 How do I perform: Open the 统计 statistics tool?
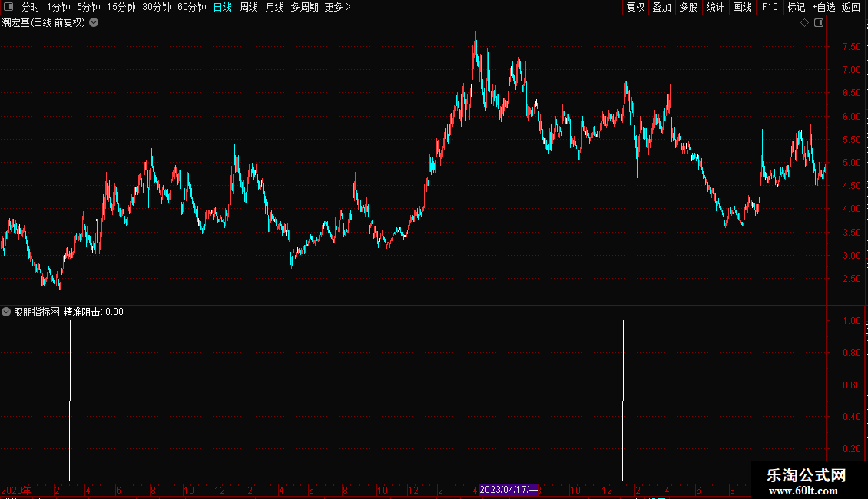coord(715,7)
